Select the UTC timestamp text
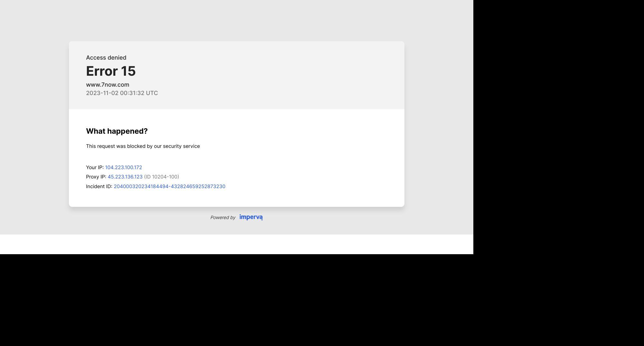This screenshot has width=644, height=346. 122,93
